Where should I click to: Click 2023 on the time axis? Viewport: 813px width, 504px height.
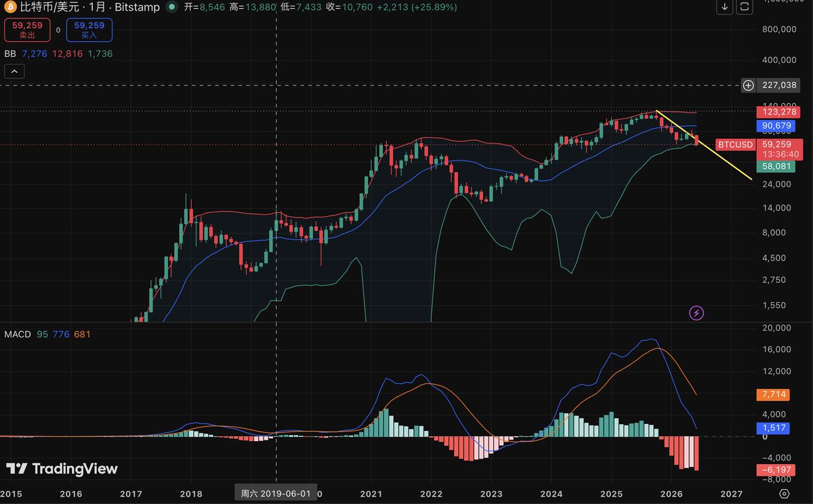(x=491, y=494)
